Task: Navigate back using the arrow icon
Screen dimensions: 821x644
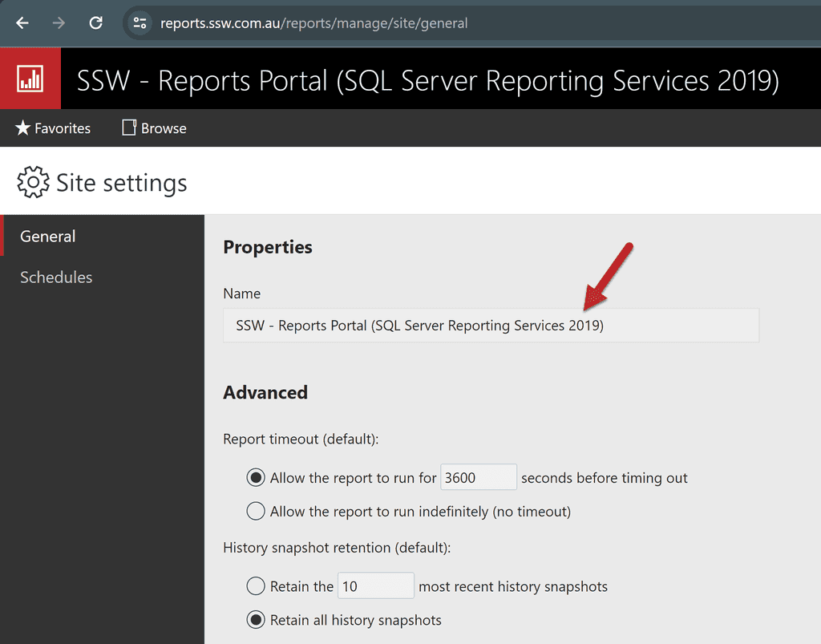Action: click(22, 22)
